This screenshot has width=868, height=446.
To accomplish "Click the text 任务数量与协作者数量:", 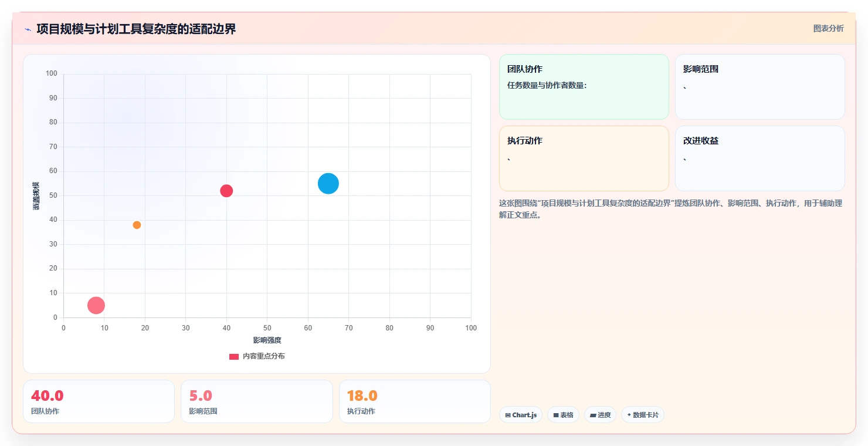I will point(547,85).
